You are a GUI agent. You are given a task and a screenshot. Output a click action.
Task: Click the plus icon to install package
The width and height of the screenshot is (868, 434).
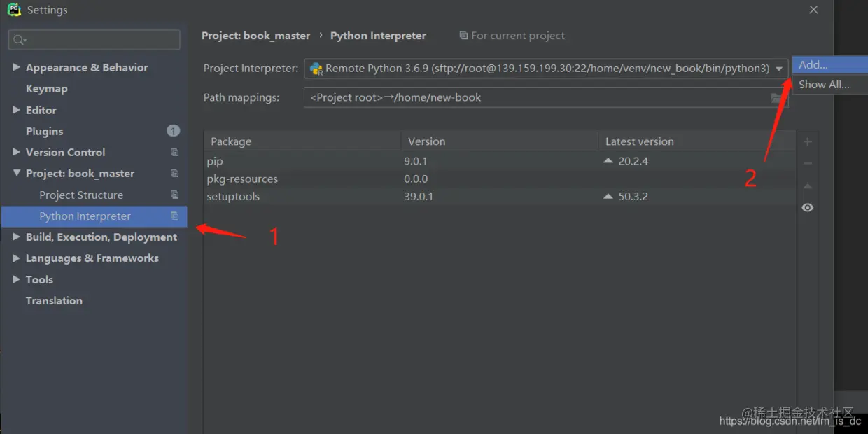point(807,141)
